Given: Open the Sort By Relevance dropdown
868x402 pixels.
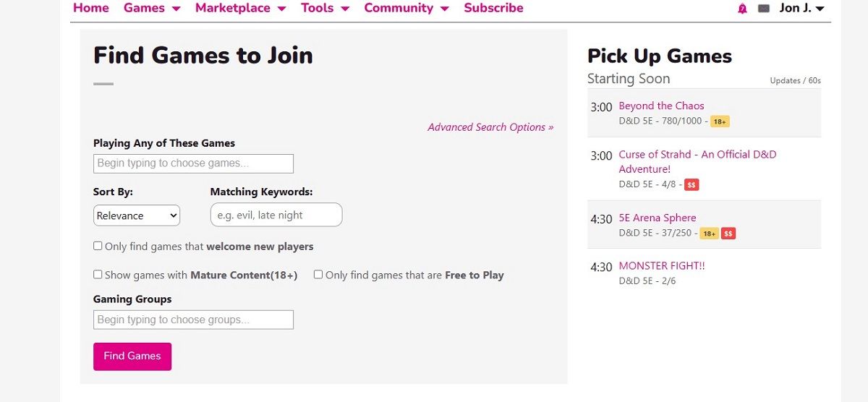Looking at the screenshot, I should point(137,215).
